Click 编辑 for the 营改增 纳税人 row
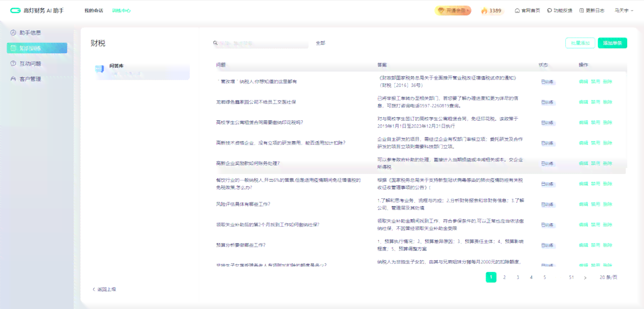644x309 pixels. [x=583, y=82]
